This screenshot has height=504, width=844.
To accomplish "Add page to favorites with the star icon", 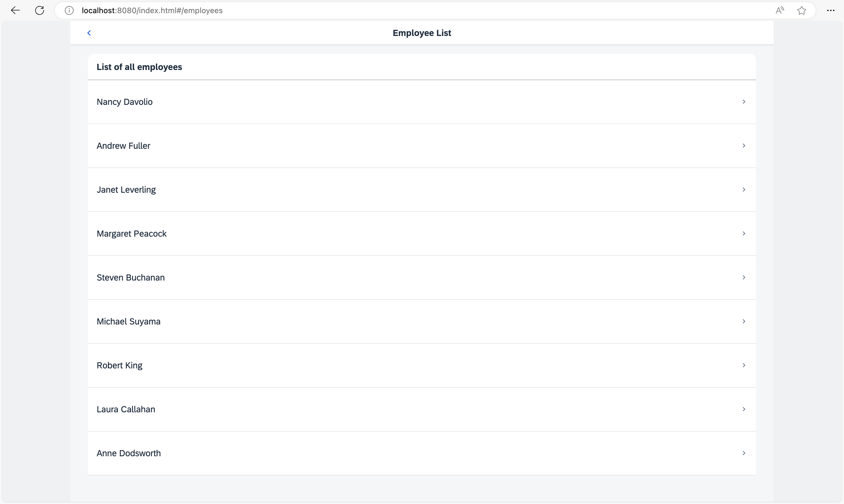I will tap(801, 10).
